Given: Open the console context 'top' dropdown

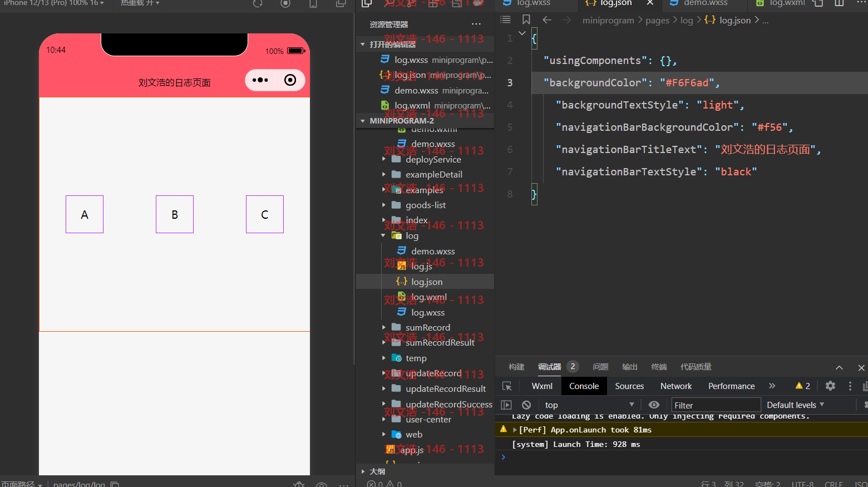Looking at the screenshot, I should [x=589, y=405].
